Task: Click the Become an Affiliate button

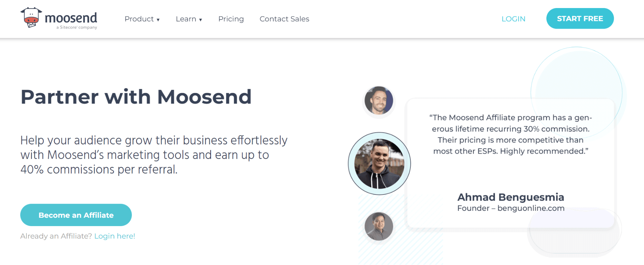Action: pyautogui.click(x=76, y=215)
